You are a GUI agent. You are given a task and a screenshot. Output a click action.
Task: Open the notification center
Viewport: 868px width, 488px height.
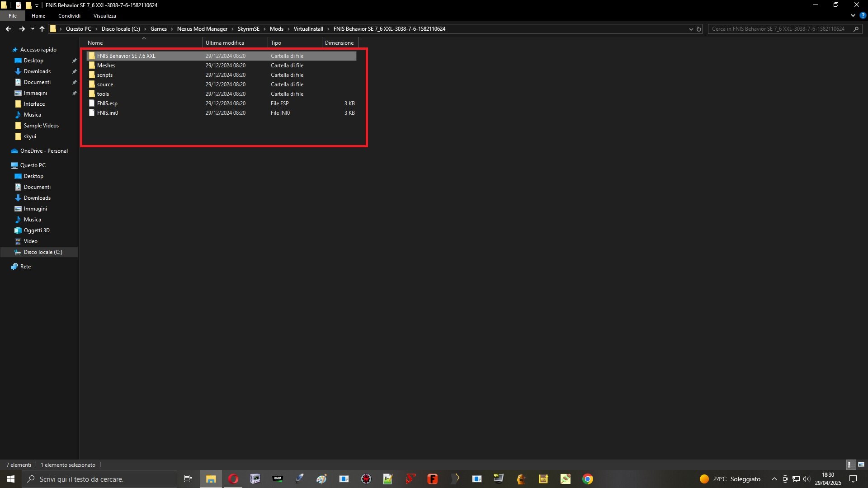click(853, 479)
